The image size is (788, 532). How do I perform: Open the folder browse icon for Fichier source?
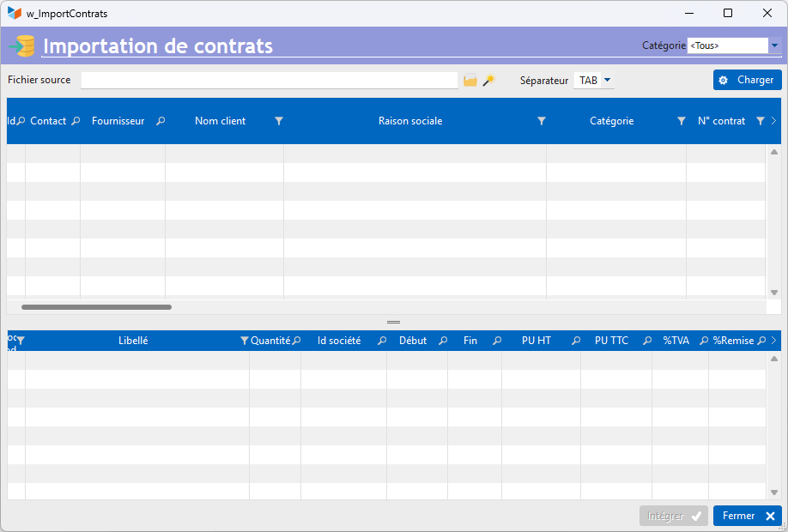(470, 80)
